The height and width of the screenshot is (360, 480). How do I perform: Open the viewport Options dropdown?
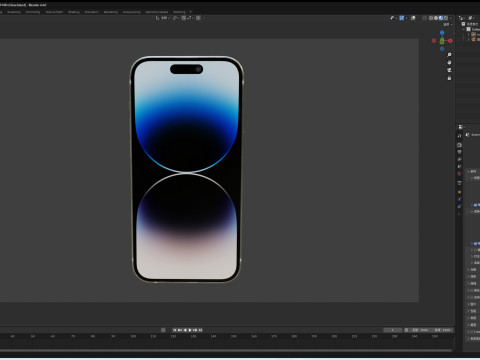click(x=447, y=25)
